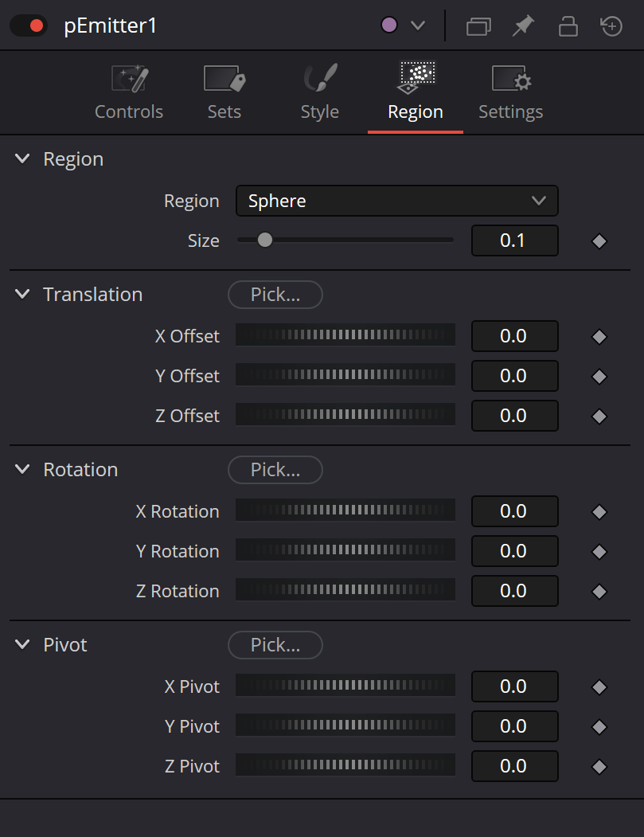Set keyframe for X Rotation

(599, 512)
